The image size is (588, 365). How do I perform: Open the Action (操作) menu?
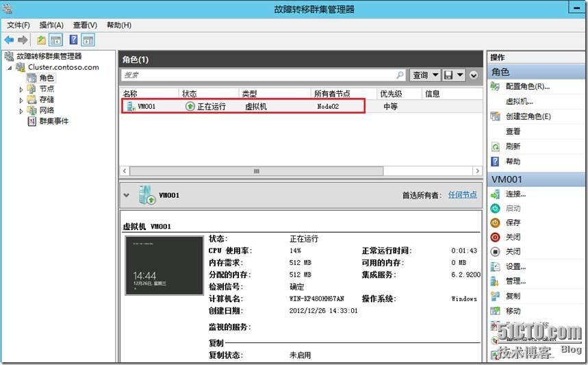click(51, 25)
